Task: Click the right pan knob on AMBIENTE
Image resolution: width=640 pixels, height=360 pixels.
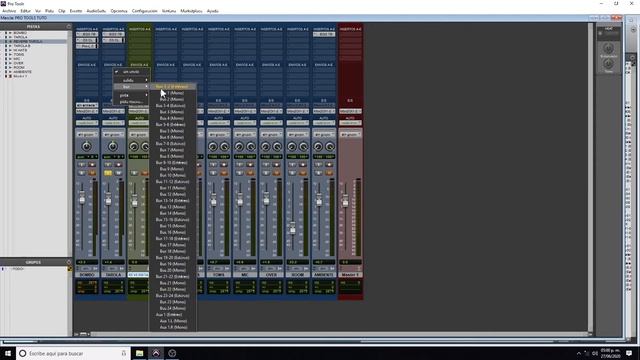Action: [330, 146]
